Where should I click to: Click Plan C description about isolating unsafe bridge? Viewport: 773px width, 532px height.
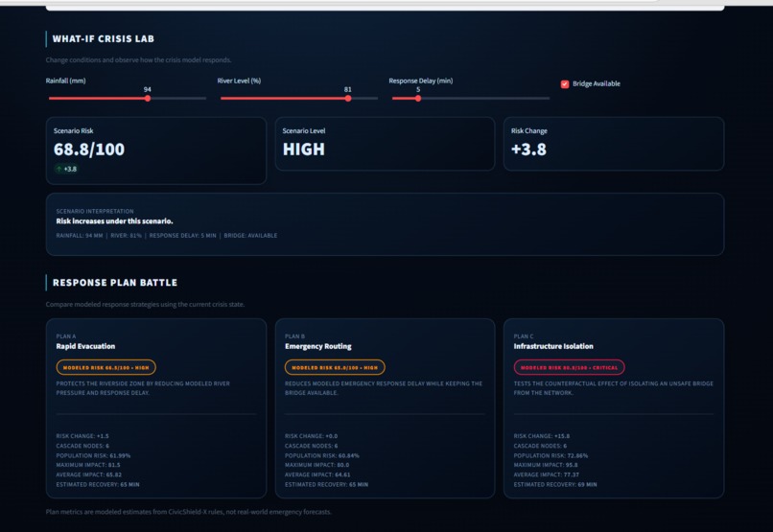click(613, 388)
